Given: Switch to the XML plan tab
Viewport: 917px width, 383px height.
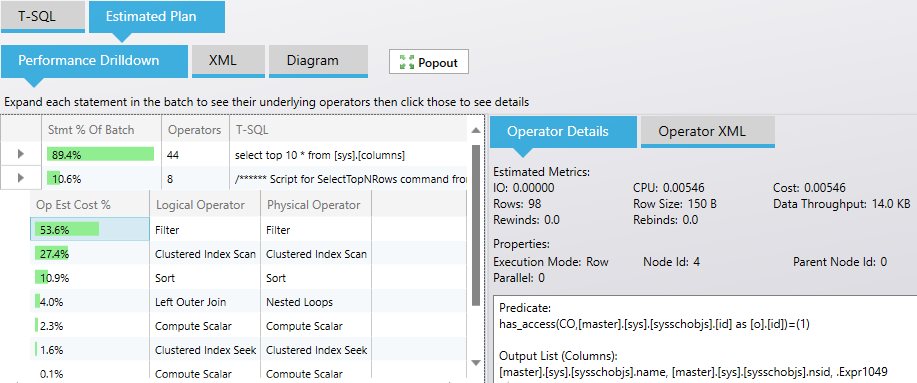Looking at the screenshot, I should pos(229,61).
